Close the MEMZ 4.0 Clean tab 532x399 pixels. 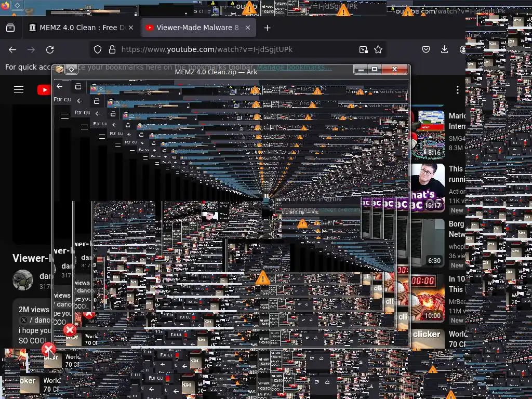(131, 28)
